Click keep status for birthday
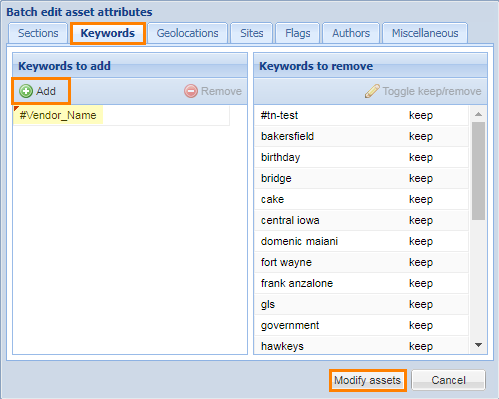Viewport: 499px width, 399px height. pyautogui.click(x=421, y=157)
